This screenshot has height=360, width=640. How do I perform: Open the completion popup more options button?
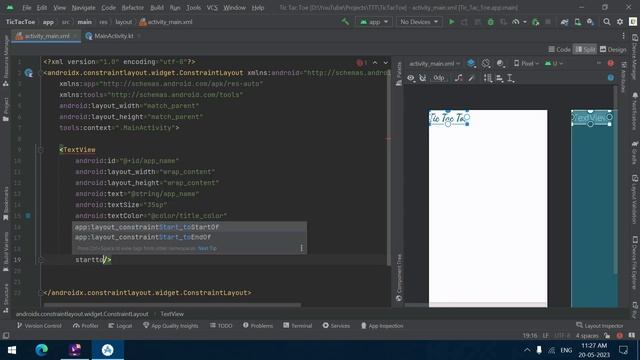302,248
